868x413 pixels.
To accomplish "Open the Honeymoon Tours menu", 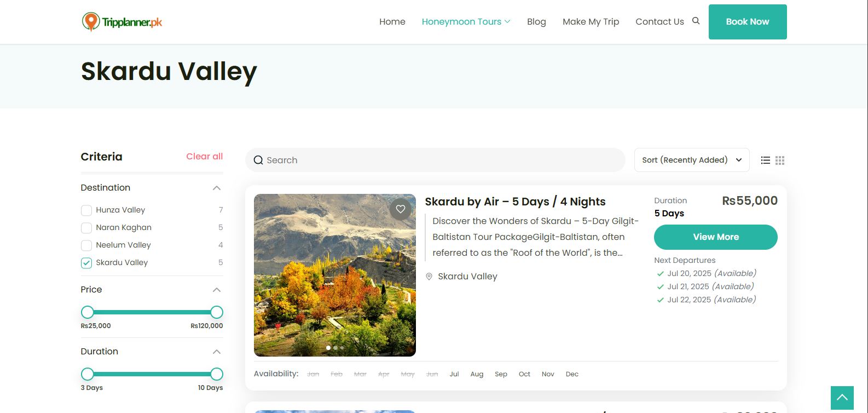I will pyautogui.click(x=466, y=21).
